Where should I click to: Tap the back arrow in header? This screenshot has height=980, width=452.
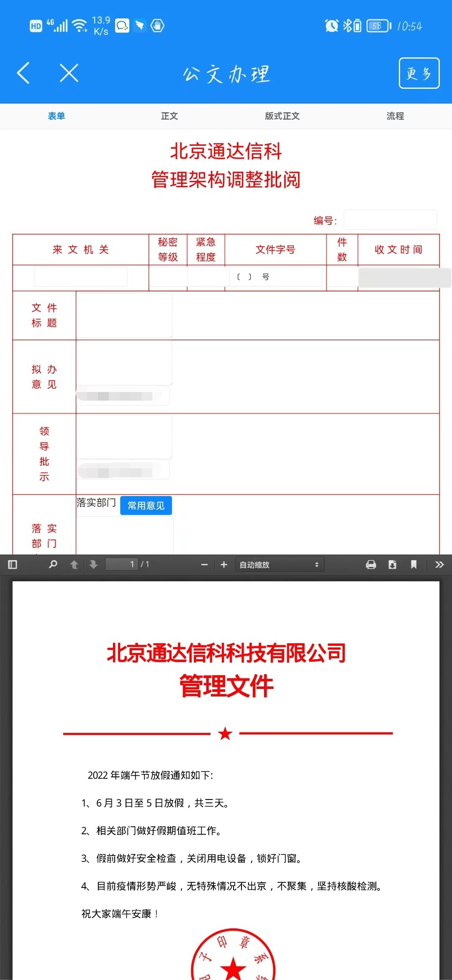(23, 73)
